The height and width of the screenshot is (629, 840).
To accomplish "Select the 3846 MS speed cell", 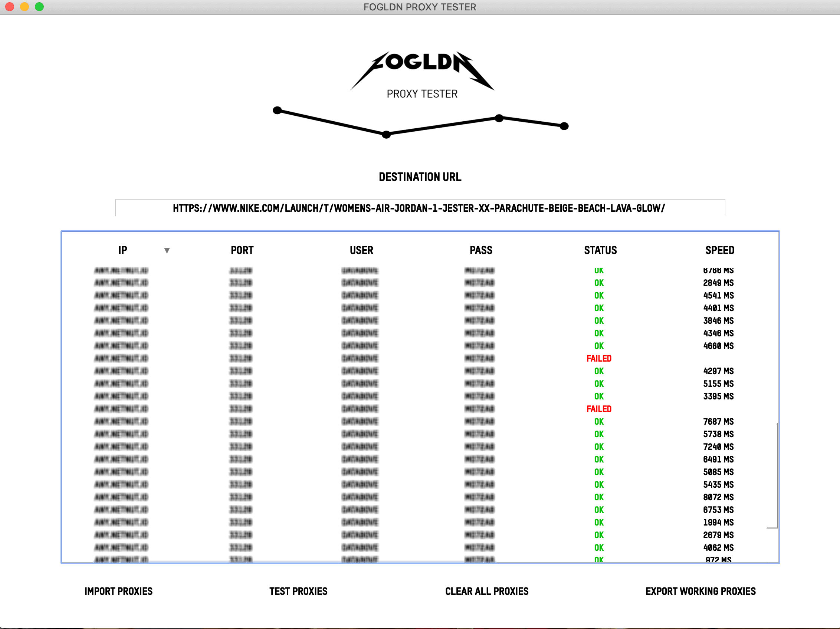I will click(x=718, y=321).
